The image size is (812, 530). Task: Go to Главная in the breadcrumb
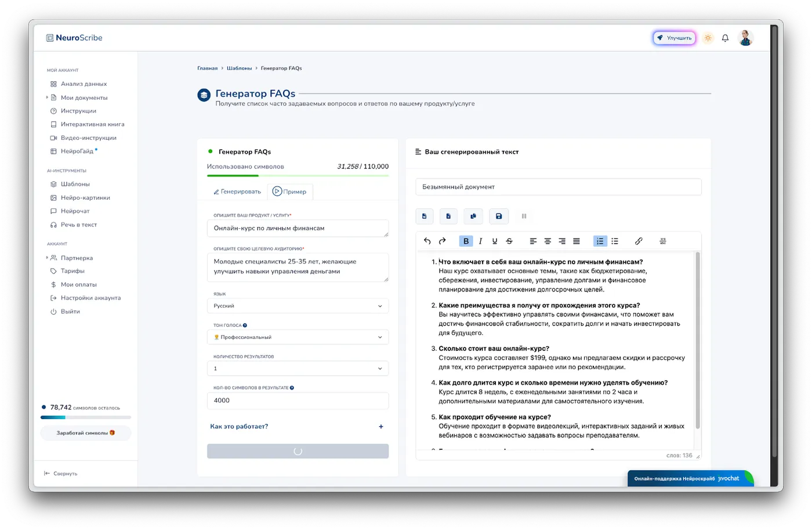click(x=208, y=68)
